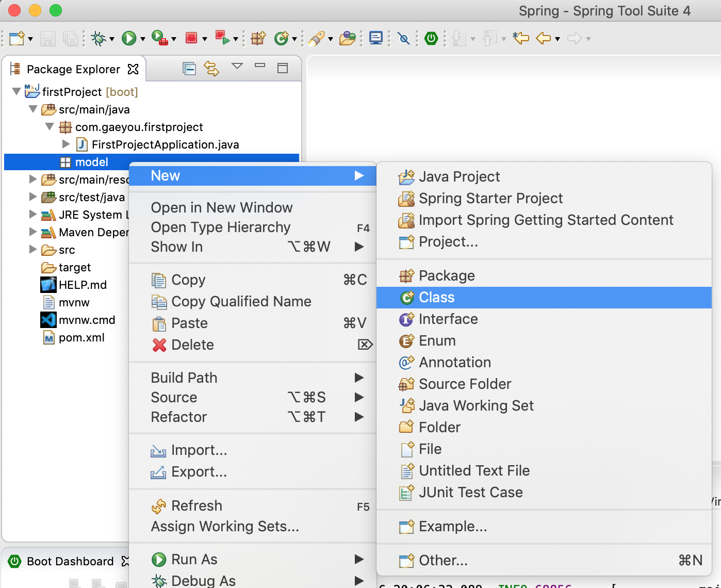Choose Import... from context menu
721x588 pixels.
tap(253, 450)
